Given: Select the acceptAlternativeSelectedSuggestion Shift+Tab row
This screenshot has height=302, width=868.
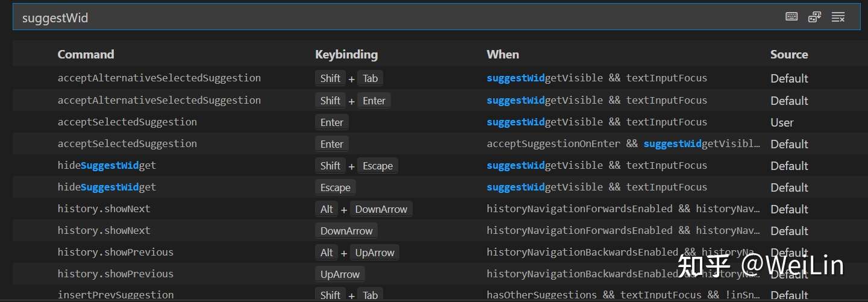Looking at the screenshot, I should click(x=159, y=78).
